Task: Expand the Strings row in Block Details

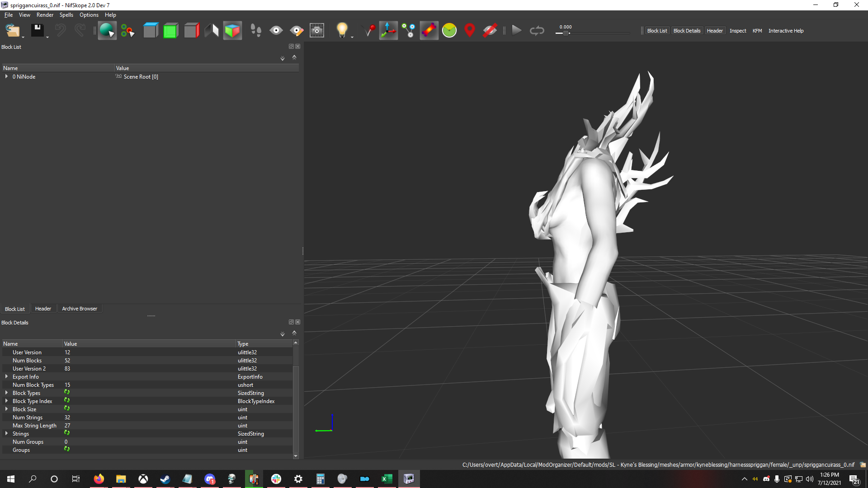Action: 6,433
